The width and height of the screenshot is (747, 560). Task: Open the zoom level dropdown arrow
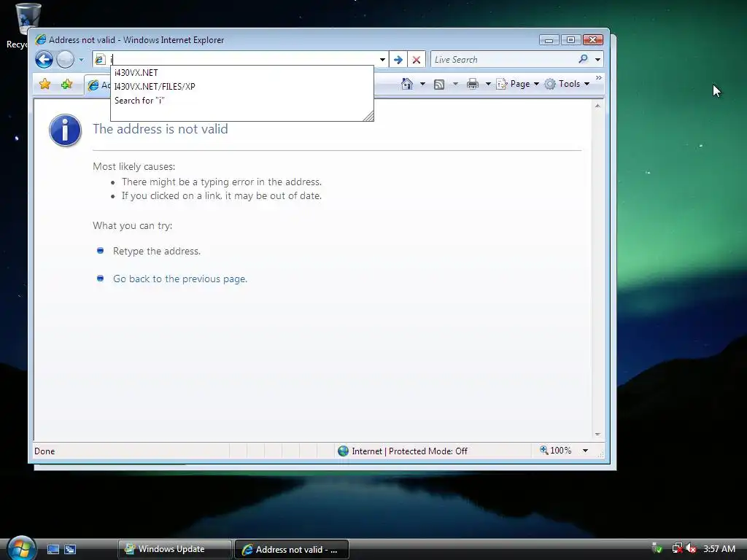[x=585, y=451]
